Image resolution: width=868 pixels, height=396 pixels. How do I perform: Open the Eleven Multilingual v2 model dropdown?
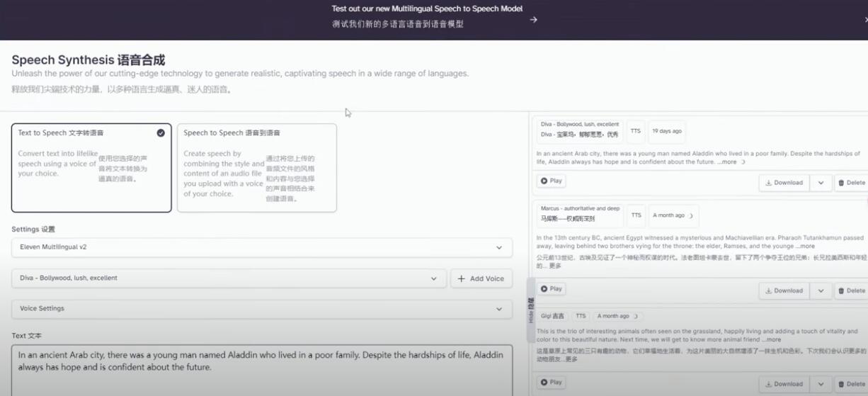262,247
